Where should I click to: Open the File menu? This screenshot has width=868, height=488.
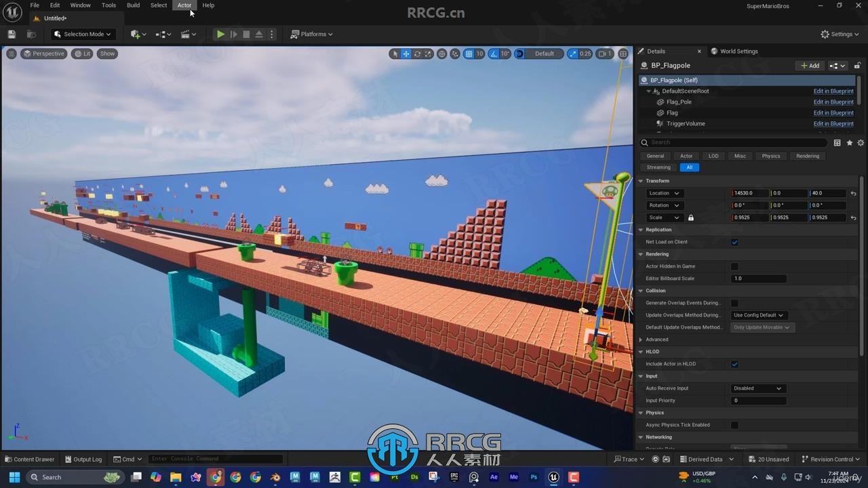click(35, 5)
